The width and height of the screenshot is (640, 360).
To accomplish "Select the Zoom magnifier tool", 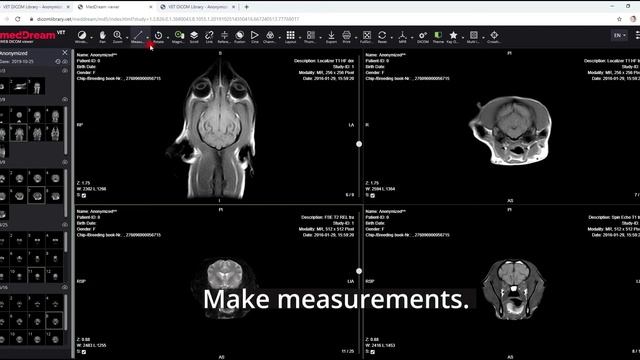I will coord(117,36).
